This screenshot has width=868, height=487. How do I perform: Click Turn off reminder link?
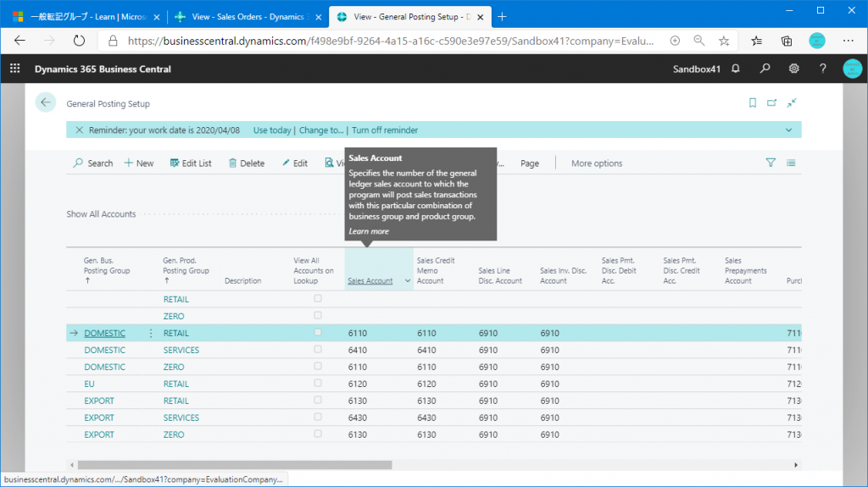click(385, 130)
